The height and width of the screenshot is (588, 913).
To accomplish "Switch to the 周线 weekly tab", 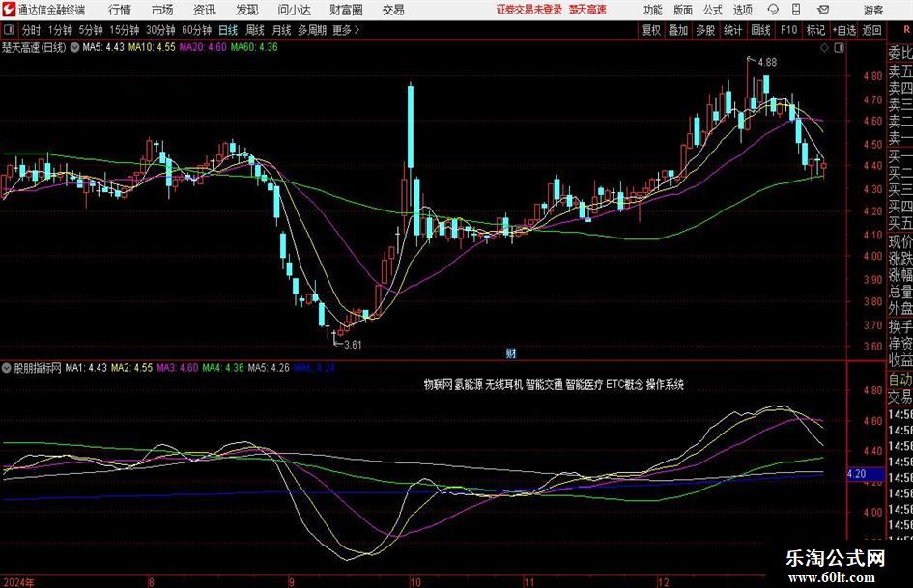I will pos(254,30).
